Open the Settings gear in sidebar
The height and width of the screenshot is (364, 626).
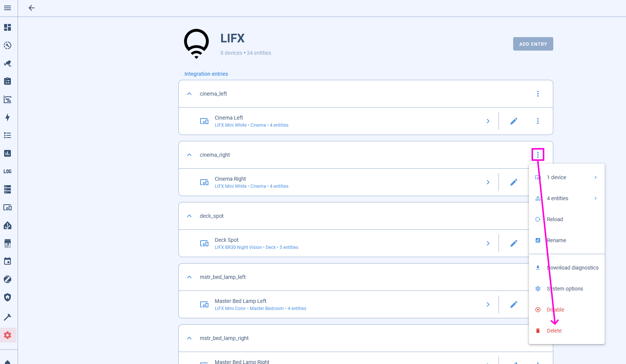(7, 335)
